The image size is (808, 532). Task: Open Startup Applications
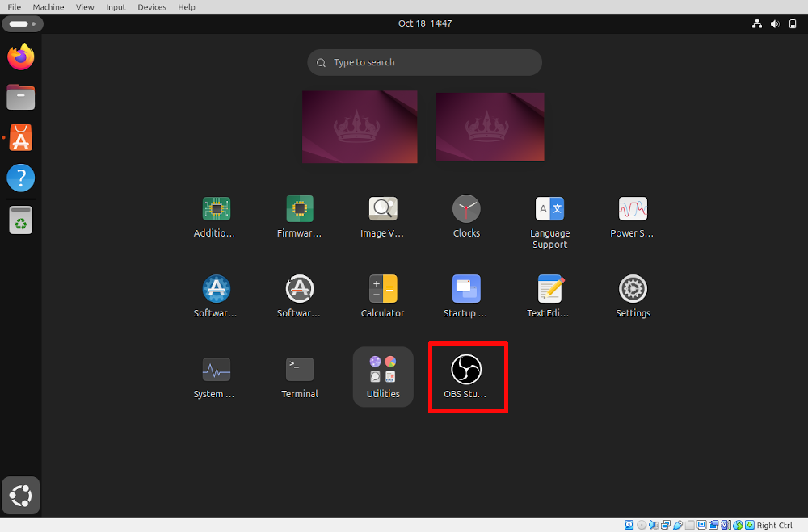(466, 288)
